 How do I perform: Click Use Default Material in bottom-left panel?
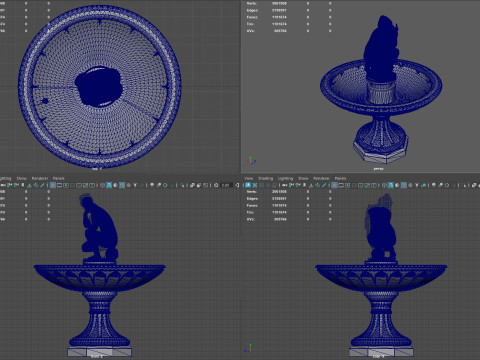pos(115,185)
